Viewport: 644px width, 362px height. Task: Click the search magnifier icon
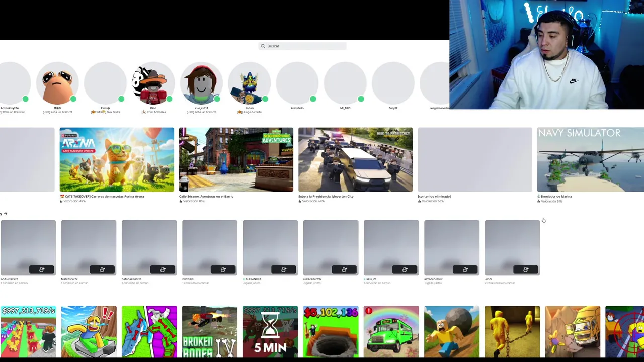pos(263,46)
